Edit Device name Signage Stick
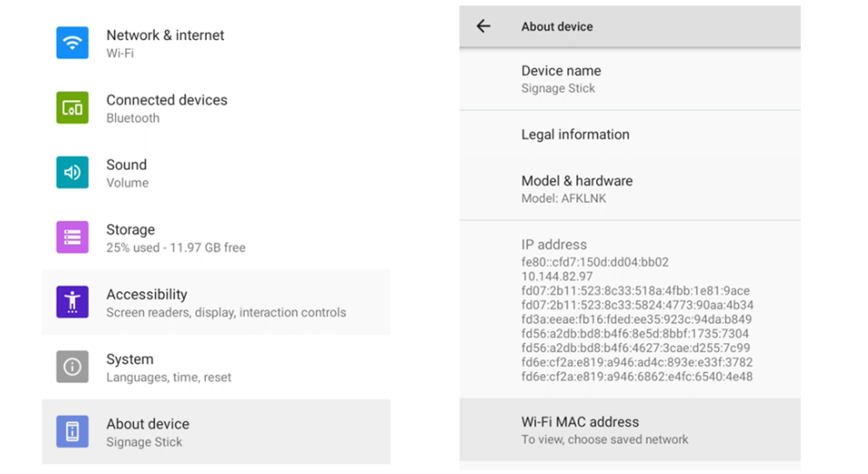Viewport: 868px width, 474px height. pos(628,78)
